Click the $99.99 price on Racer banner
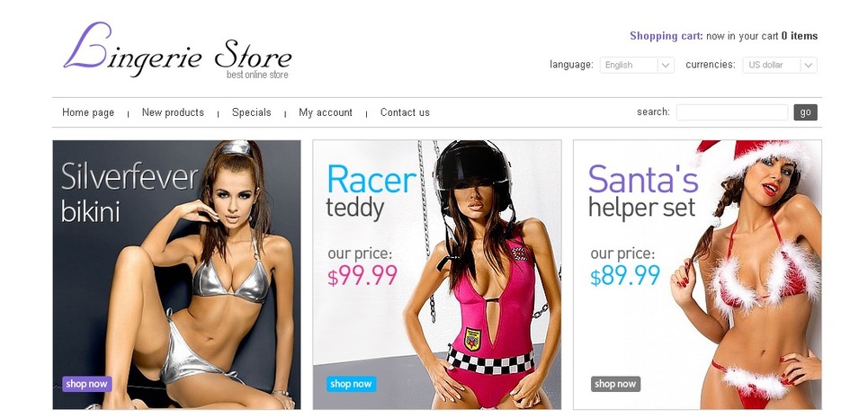Screen dimensions: 868x418 coord(362,275)
